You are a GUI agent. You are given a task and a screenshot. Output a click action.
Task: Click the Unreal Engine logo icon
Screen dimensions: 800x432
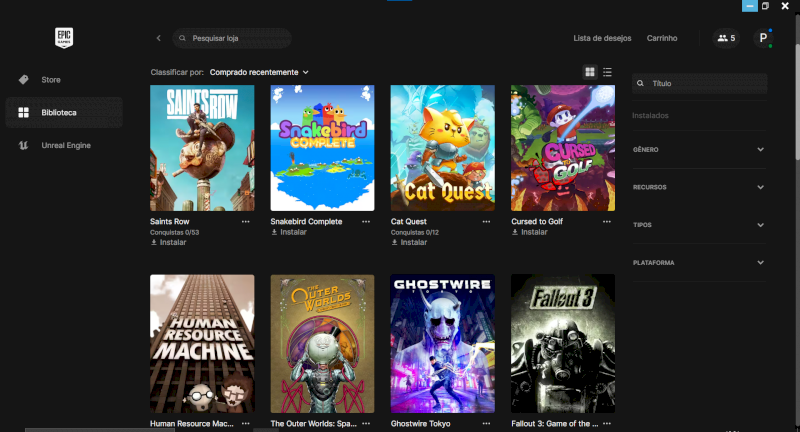23,145
